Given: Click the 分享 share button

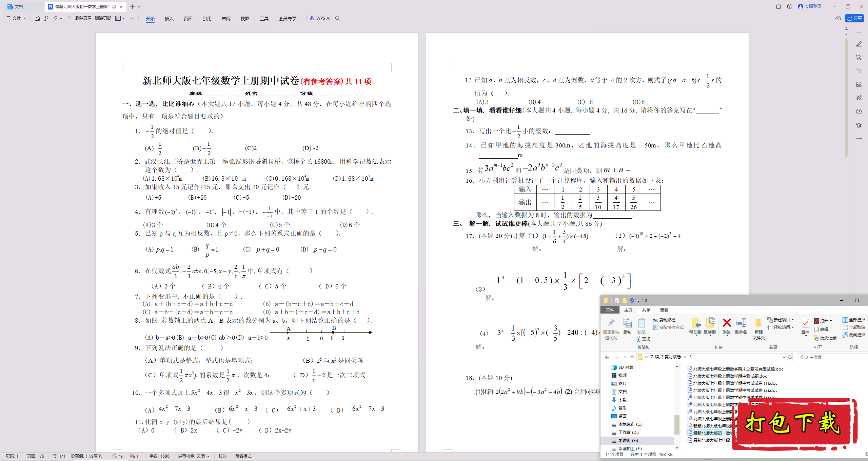Looking at the screenshot, I should pos(854,18).
